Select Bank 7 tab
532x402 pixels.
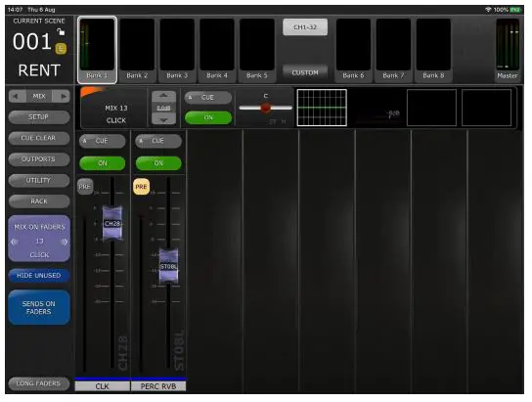coord(393,50)
